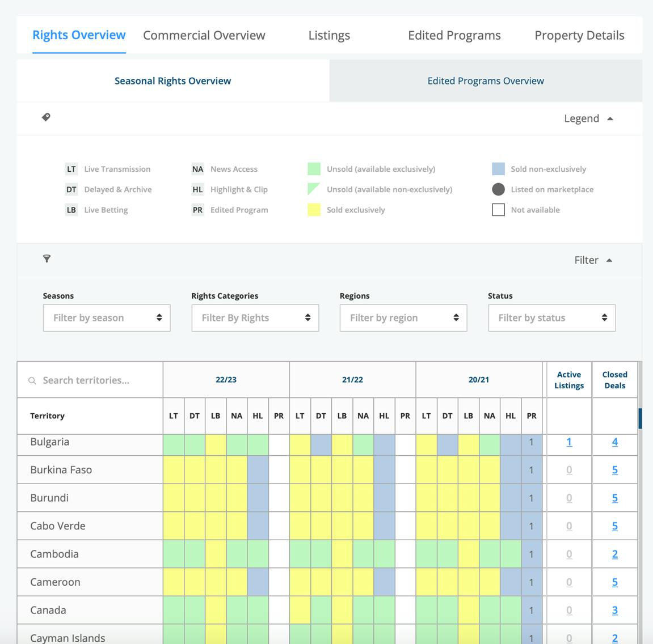Open the Filter by status dropdown
Screen dimensions: 653x644
coord(551,318)
